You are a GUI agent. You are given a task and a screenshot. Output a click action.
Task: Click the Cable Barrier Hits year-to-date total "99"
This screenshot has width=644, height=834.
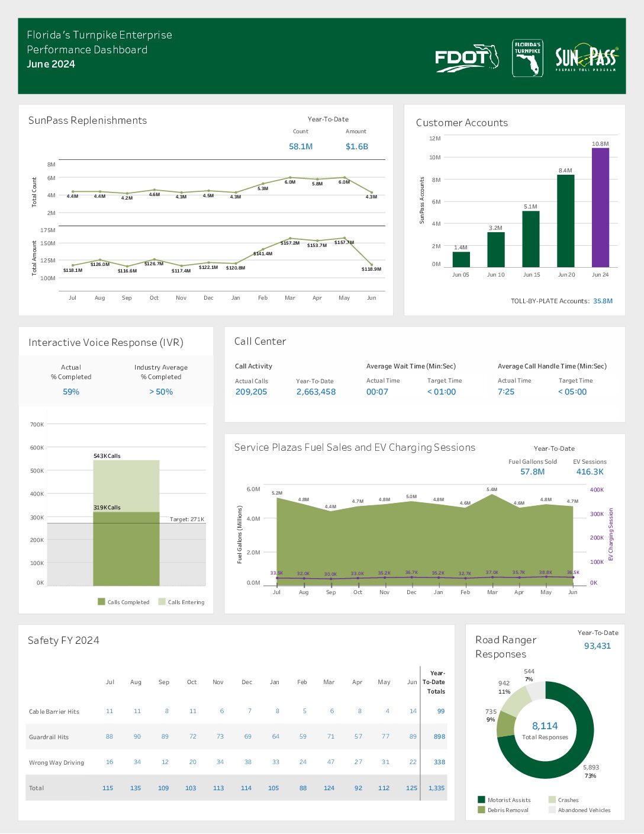pyautogui.click(x=441, y=711)
